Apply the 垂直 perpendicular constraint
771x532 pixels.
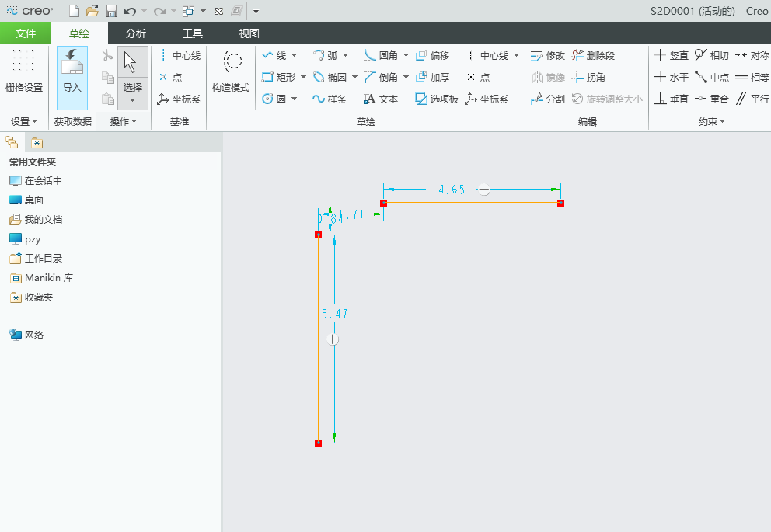click(x=672, y=99)
